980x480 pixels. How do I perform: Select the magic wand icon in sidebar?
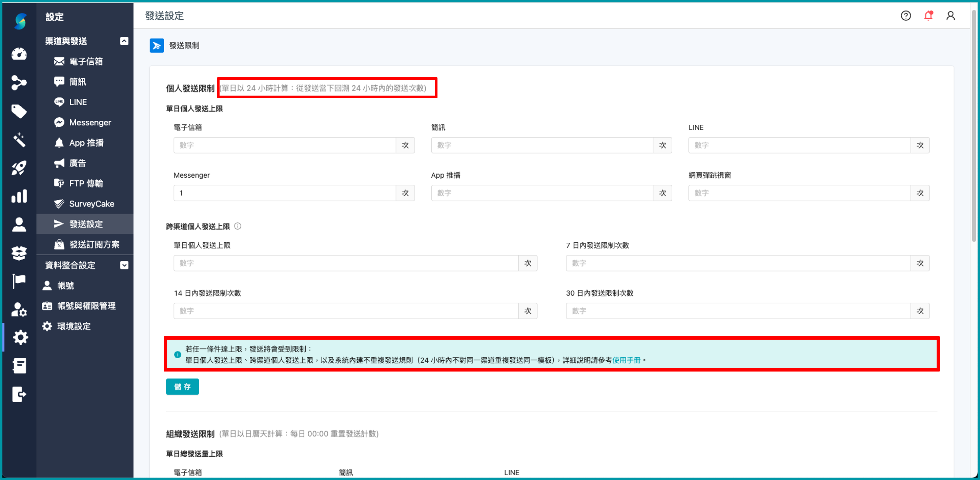point(19,140)
